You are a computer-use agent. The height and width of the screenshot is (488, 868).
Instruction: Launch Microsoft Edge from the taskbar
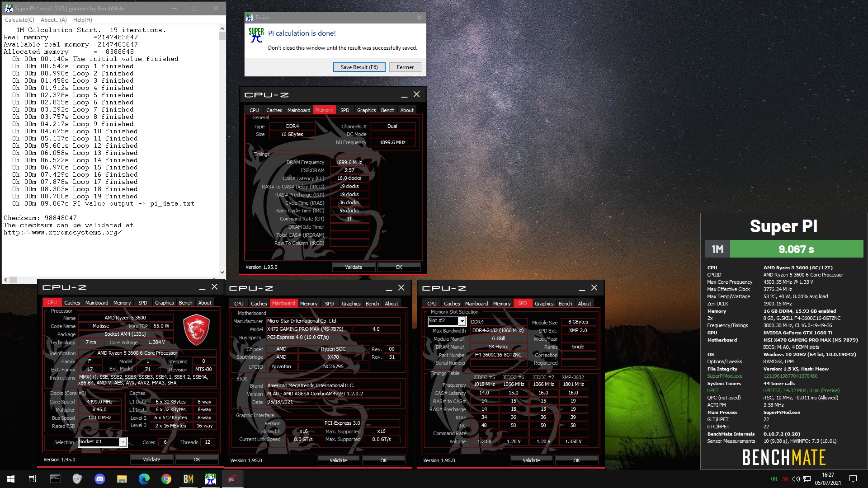[144, 479]
